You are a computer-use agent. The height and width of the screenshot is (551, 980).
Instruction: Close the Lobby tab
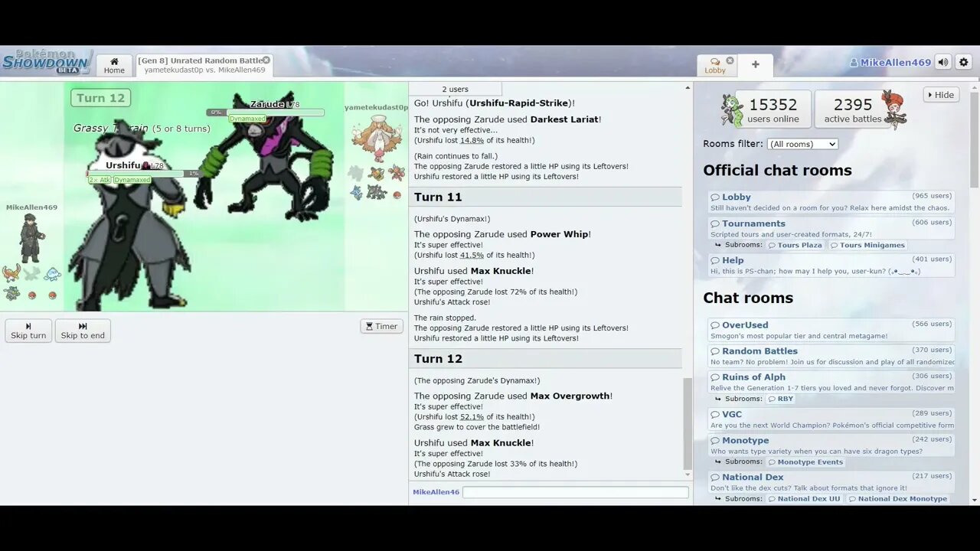click(730, 60)
